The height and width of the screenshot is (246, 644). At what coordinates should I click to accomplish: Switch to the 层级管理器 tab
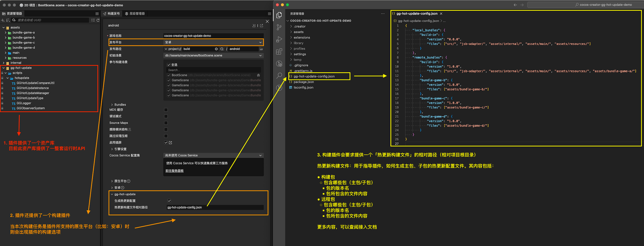click(135, 14)
